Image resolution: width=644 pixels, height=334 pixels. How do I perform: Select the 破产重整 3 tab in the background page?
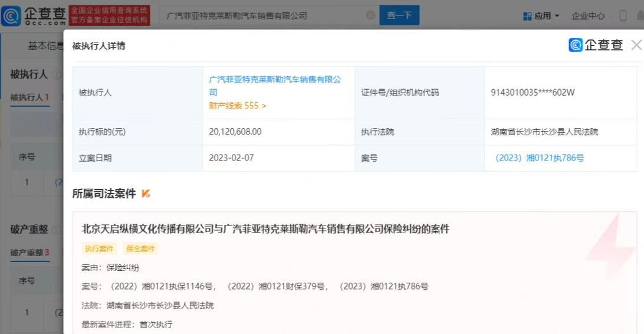29,252
